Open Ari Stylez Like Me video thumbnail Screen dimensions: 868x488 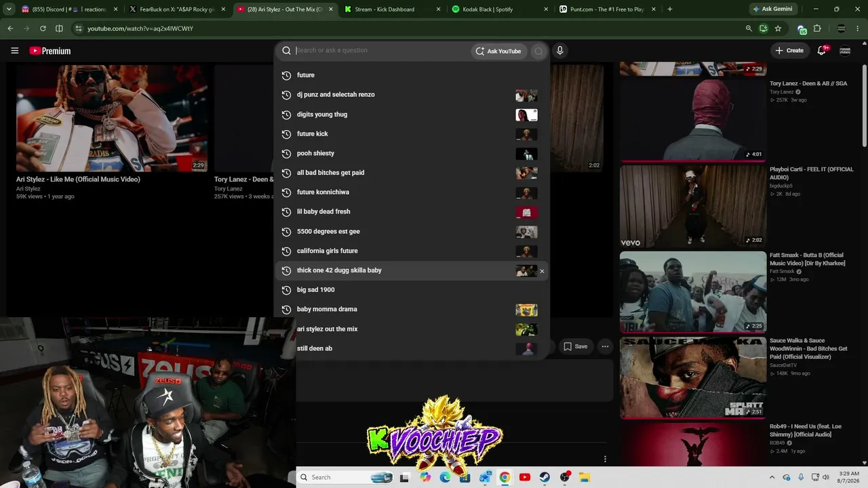click(112, 118)
